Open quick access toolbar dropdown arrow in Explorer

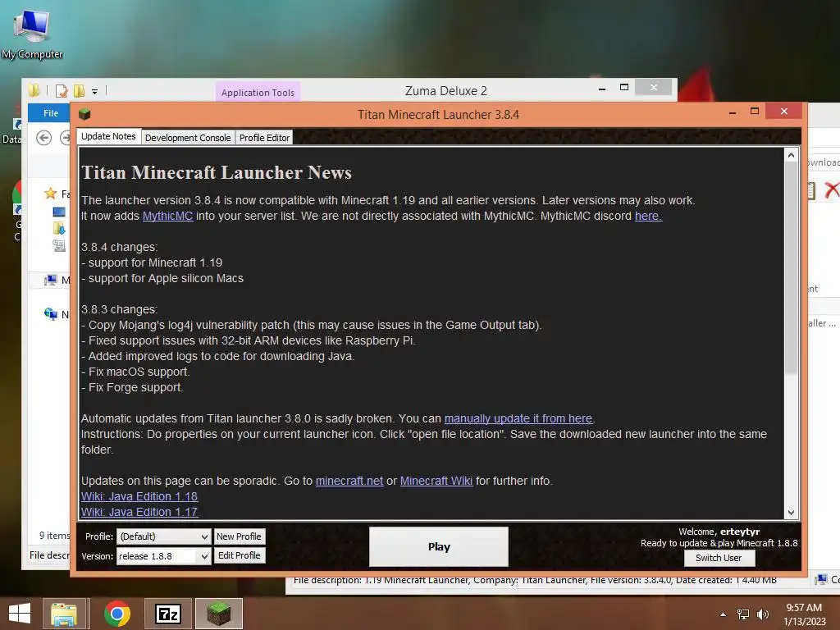click(94, 92)
